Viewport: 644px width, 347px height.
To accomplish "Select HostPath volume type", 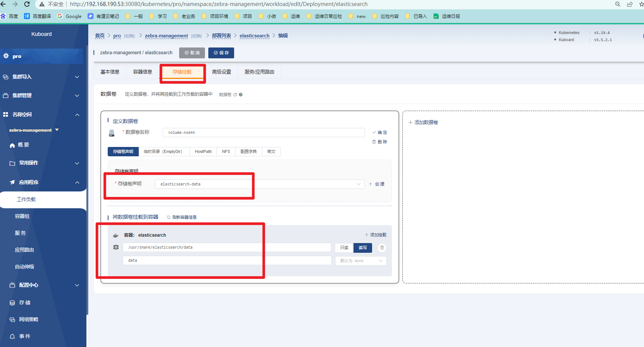I will pos(203,151).
